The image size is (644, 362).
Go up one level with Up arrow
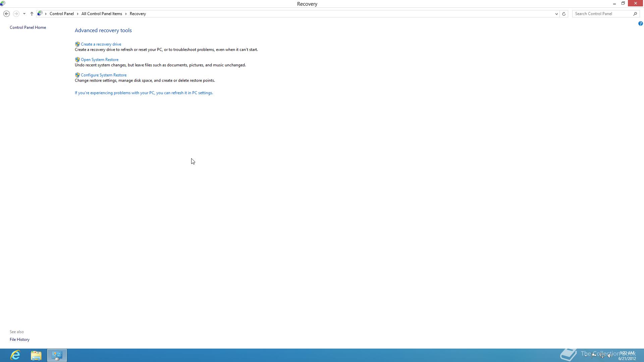32,14
